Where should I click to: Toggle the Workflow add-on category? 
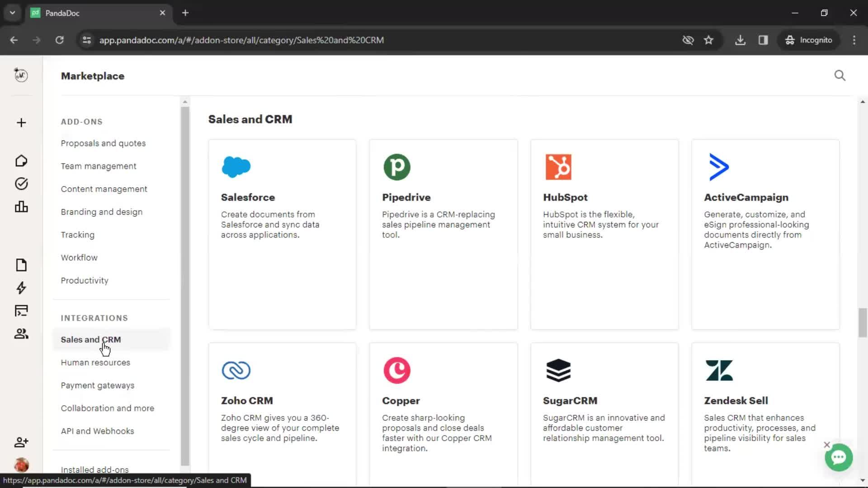click(79, 258)
